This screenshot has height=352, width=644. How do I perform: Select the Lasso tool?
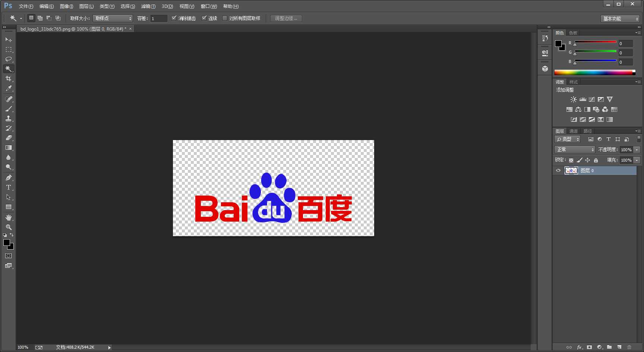pos(9,59)
